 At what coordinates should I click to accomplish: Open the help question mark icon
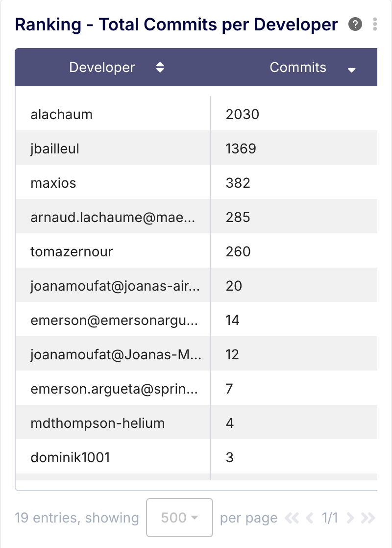(x=355, y=24)
